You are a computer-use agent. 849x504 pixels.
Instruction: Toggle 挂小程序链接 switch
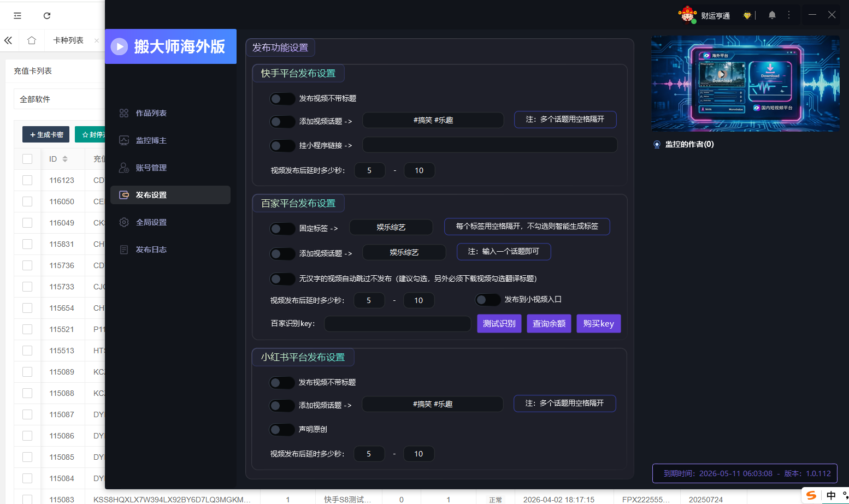pyautogui.click(x=282, y=146)
